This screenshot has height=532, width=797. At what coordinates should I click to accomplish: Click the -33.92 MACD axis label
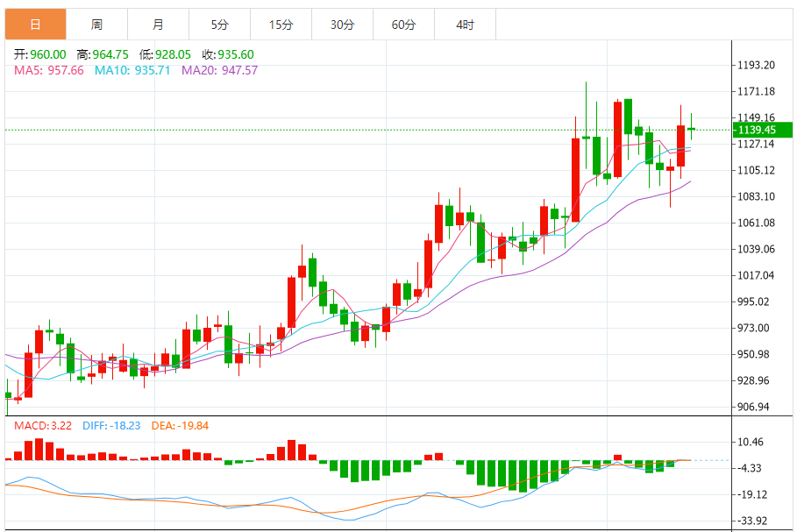coord(752,521)
